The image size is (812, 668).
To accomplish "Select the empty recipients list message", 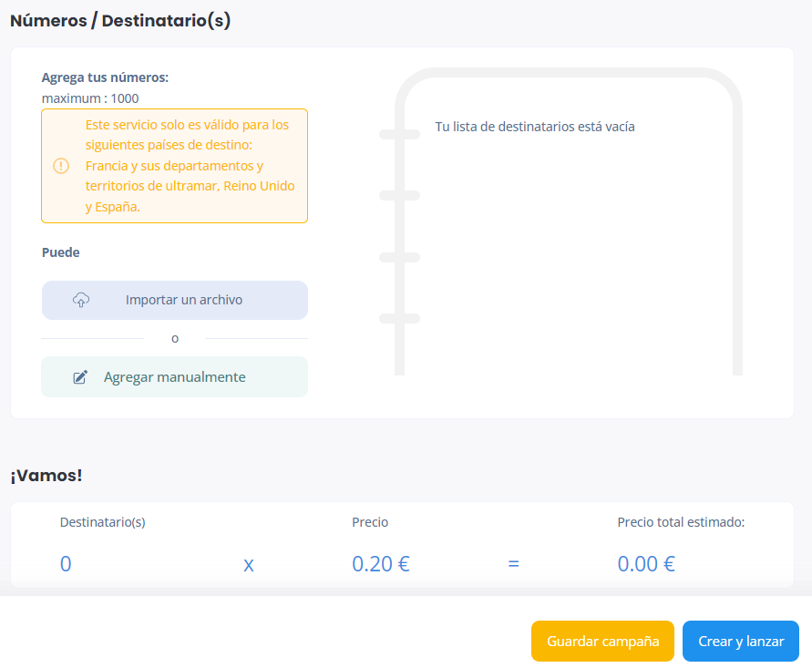I will click(x=534, y=127).
